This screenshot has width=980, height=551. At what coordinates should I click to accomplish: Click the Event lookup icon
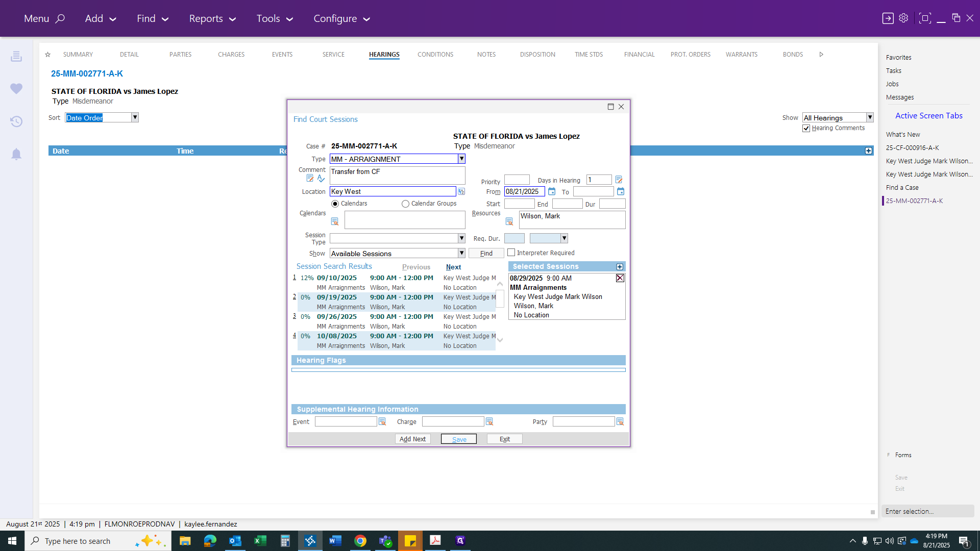click(382, 421)
